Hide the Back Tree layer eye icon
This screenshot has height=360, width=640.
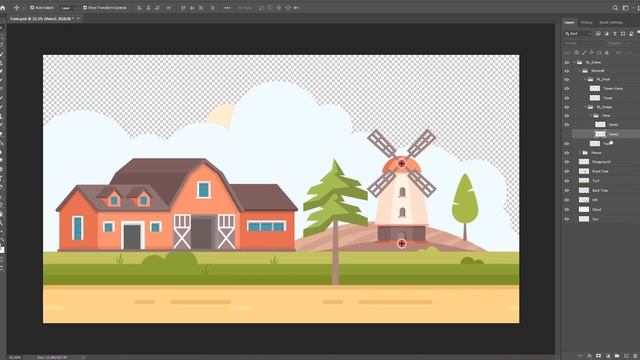pos(567,191)
